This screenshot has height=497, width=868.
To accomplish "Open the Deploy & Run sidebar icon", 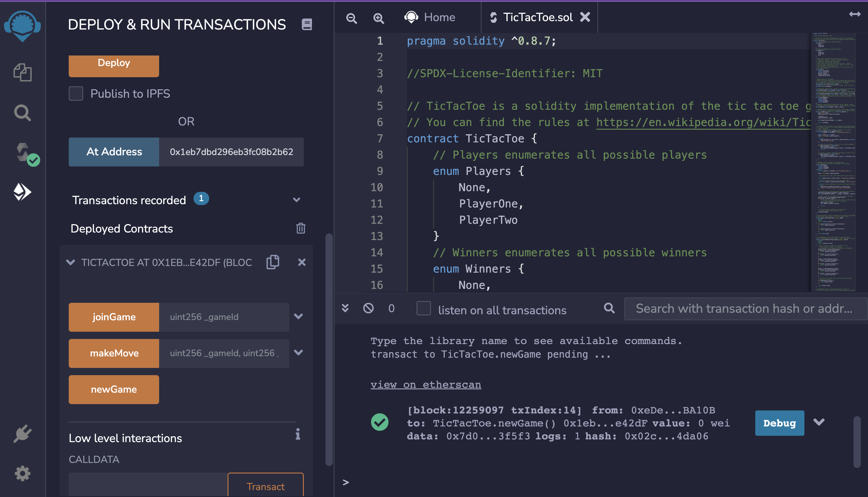I will coord(23,192).
